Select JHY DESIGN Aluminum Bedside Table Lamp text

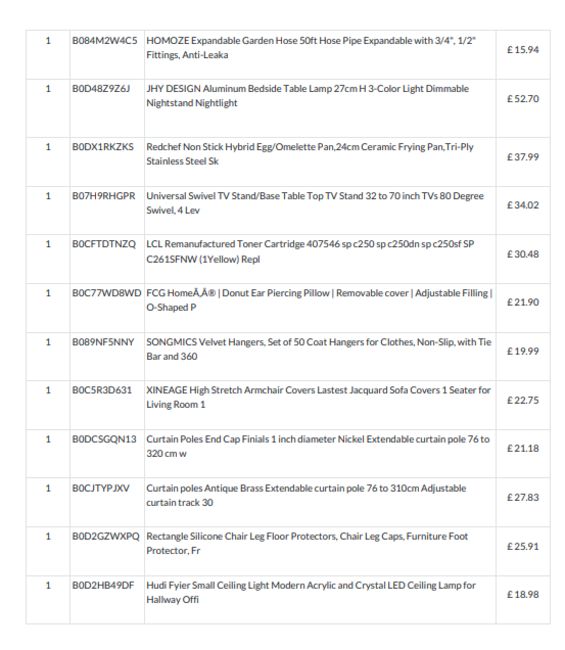coord(308,96)
